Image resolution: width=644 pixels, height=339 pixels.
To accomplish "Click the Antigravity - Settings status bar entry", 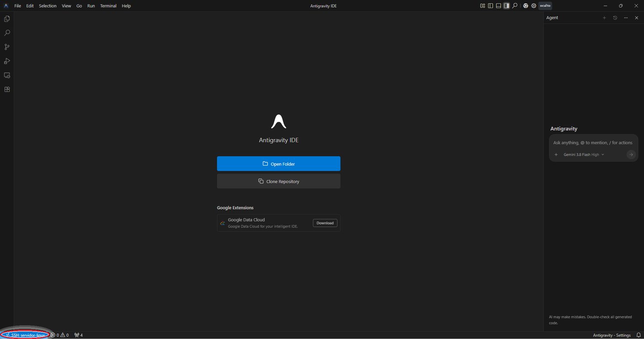I will click(x=612, y=335).
